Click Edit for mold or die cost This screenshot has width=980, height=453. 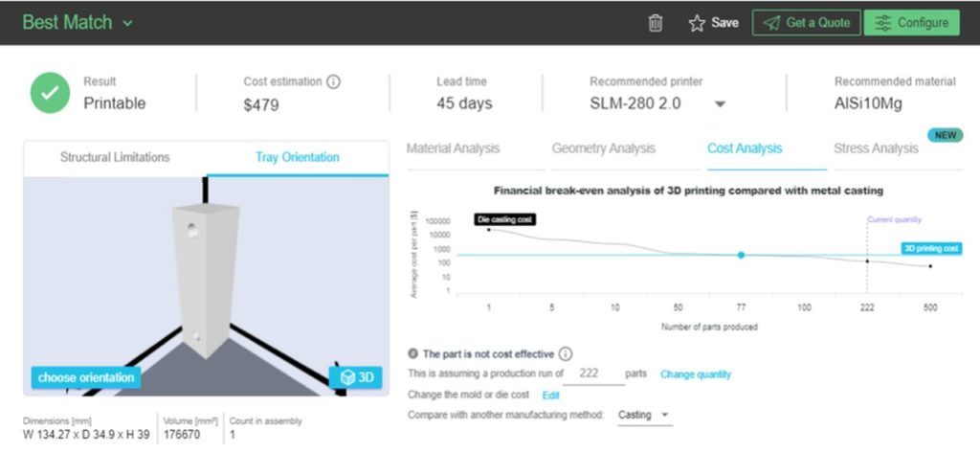[550, 395]
